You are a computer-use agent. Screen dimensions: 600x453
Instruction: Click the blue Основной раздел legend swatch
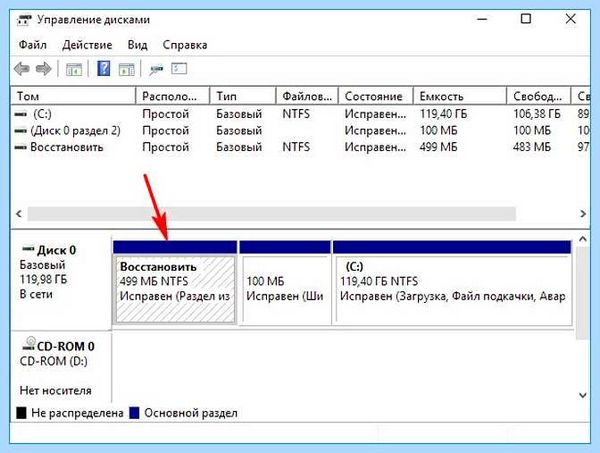click(134, 413)
